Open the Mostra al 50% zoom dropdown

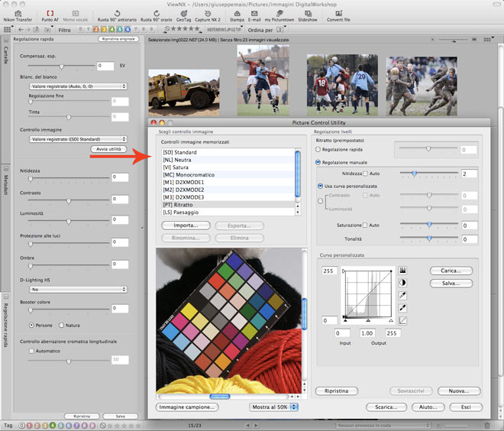(274, 407)
